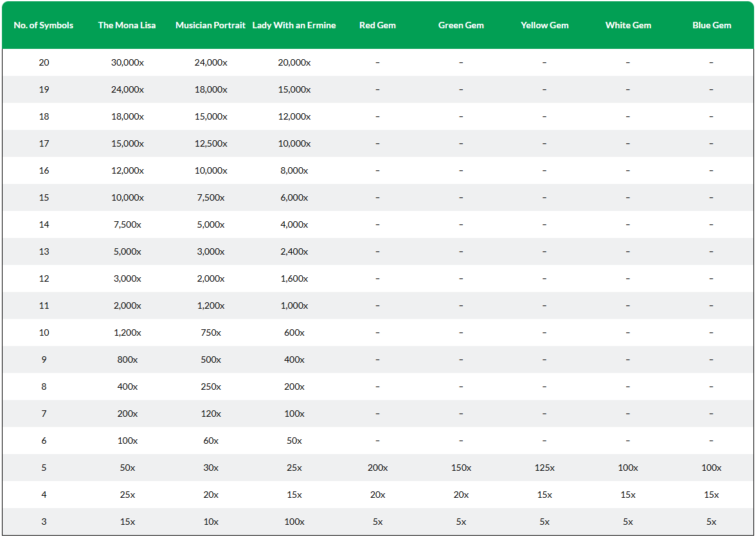756x537 pixels.
Task: Click the 10x Musician Portrait payout
Action: click(211, 522)
